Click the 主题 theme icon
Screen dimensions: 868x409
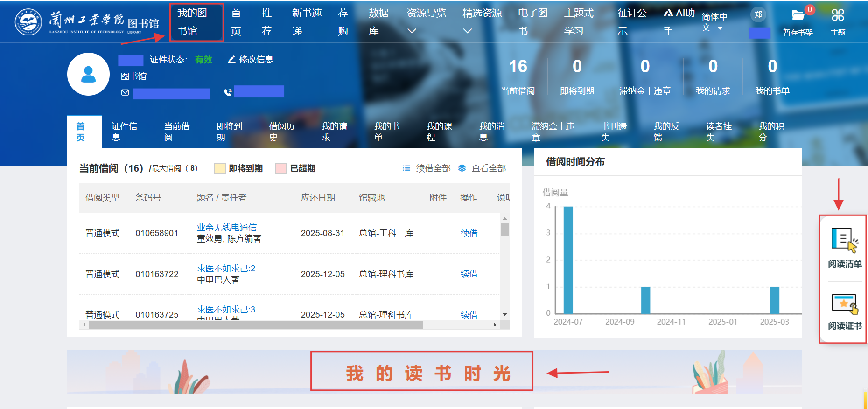pyautogui.click(x=838, y=15)
